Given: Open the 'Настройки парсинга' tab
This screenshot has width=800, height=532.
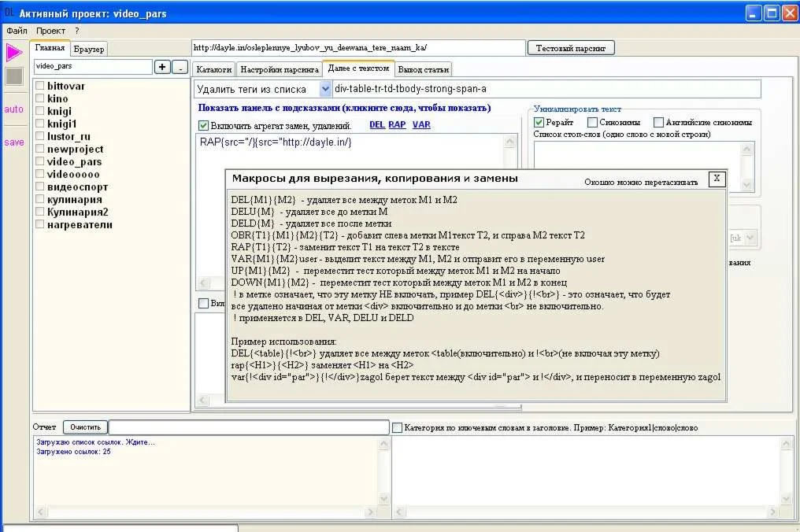Looking at the screenshot, I should click(280, 69).
